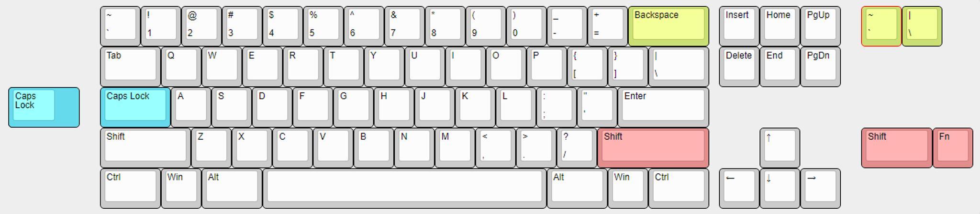The image size is (980, 214).
Task: Select the yellow Backspace key
Action: click(x=668, y=26)
